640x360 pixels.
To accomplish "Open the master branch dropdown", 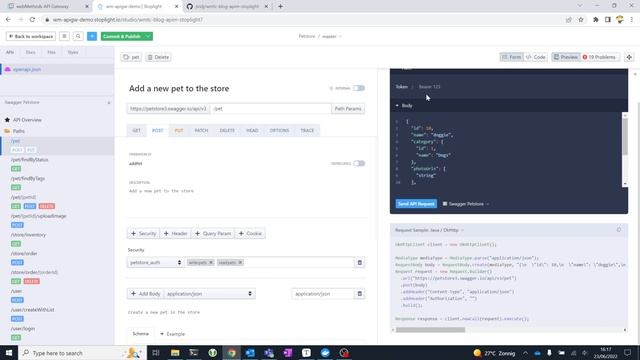I will [x=332, y=36].
